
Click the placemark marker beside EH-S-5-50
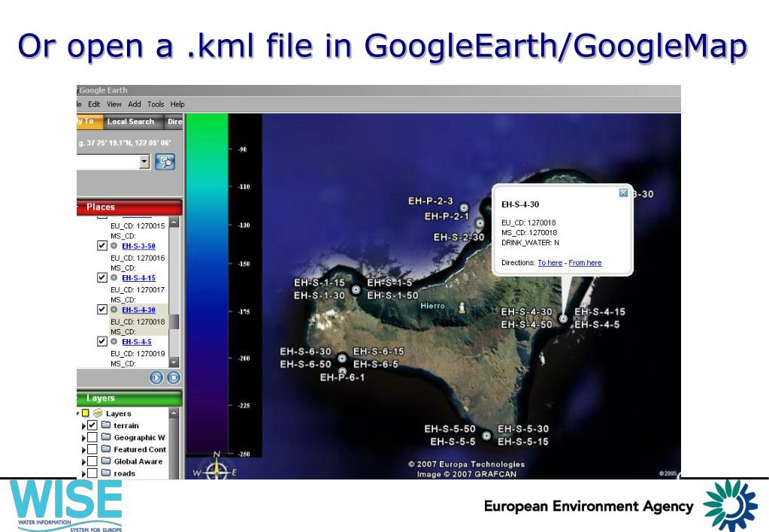click(x=486, y=435)
